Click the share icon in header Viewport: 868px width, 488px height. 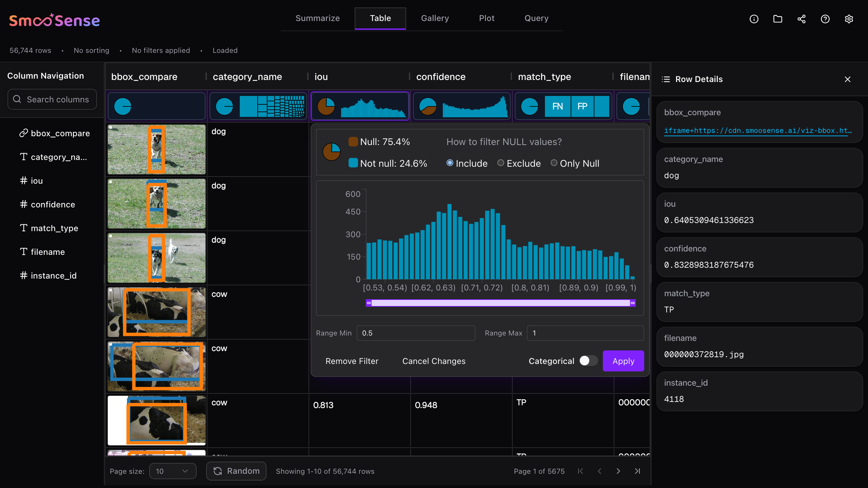tap(801, 19)
